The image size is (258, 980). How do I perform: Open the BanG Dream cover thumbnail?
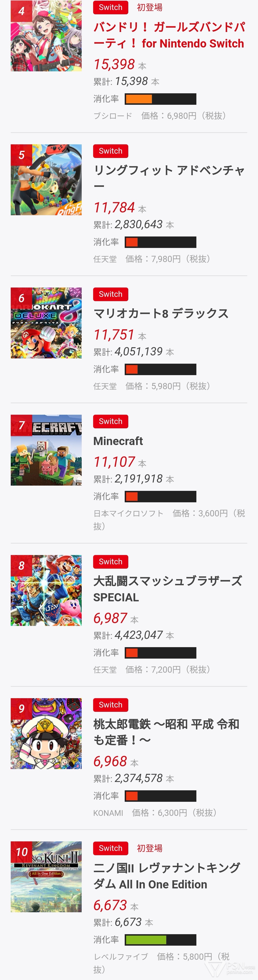tap(46, 36)
